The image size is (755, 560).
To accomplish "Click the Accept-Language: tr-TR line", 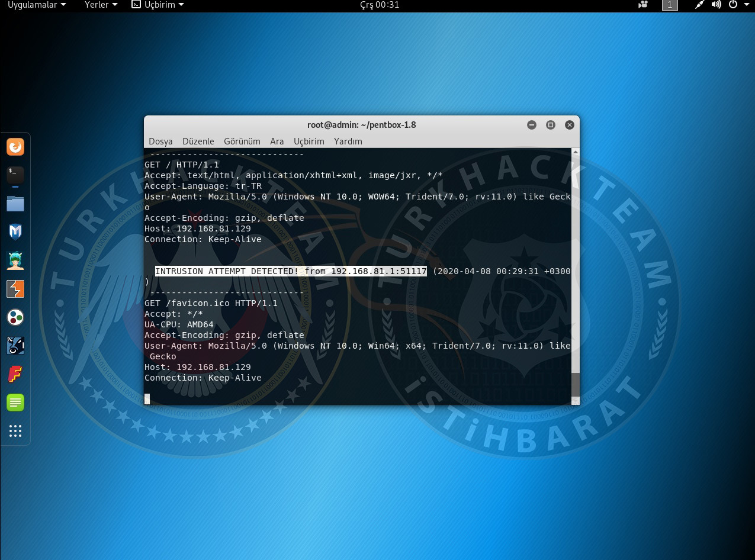I will pyautogui.click(x=203, y=186).
